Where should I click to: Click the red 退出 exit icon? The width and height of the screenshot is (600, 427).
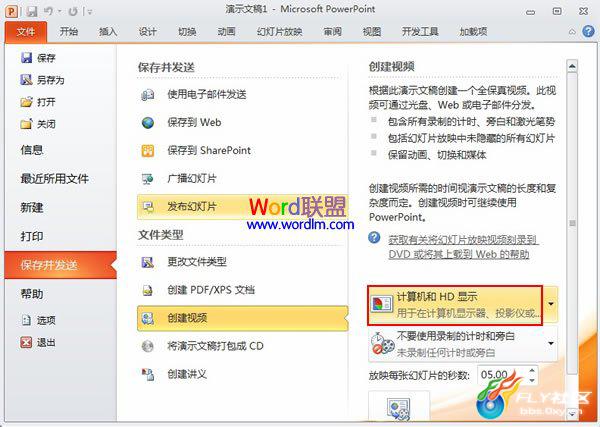click(26, 342)
